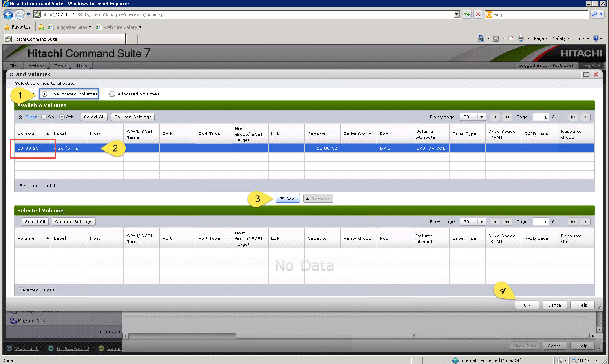
Task: Sort Available Volumes by Volume column
Action: [33, 134]
